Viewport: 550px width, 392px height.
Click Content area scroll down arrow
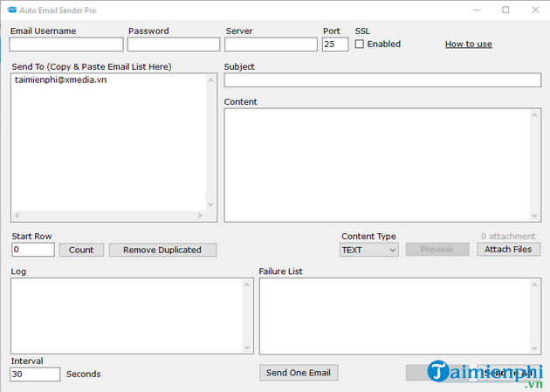(534, 216)
